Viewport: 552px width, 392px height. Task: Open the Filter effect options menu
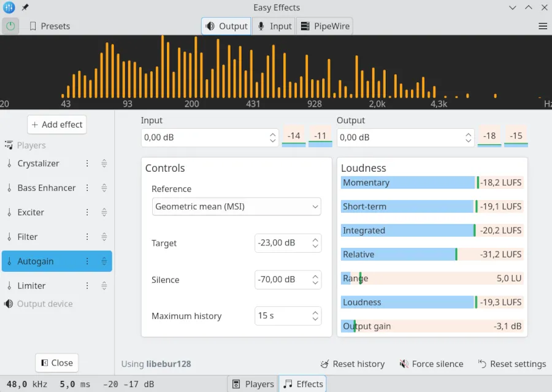[86, 237]
